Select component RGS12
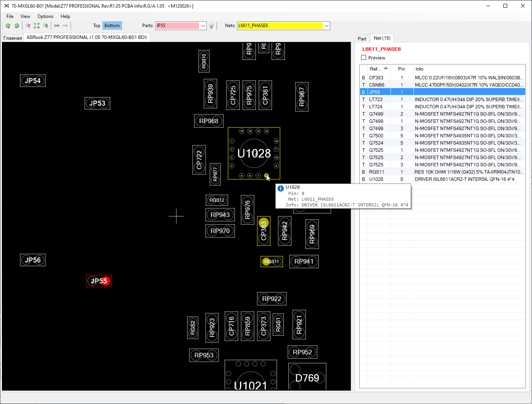This screenshot has width=532, height=404. [x=217, y=200]
